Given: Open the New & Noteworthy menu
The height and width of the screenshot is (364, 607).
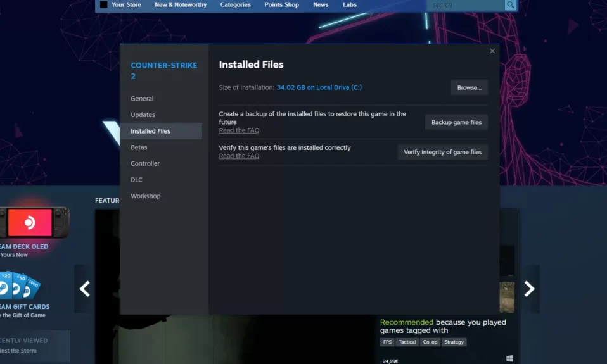Looking at the screenshot, I should [x=181, y=4].
